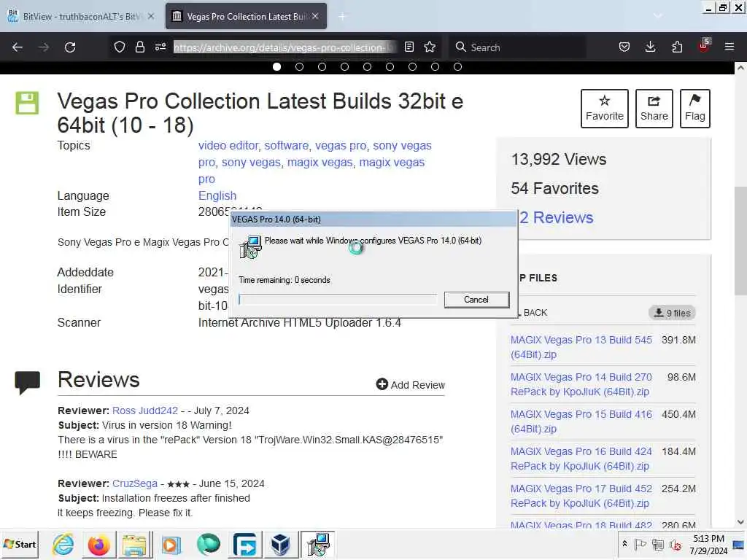Cancel the VEGAS Pro 14.0 installer
Screen dimensions: 747x560
(x=476, y=300)
